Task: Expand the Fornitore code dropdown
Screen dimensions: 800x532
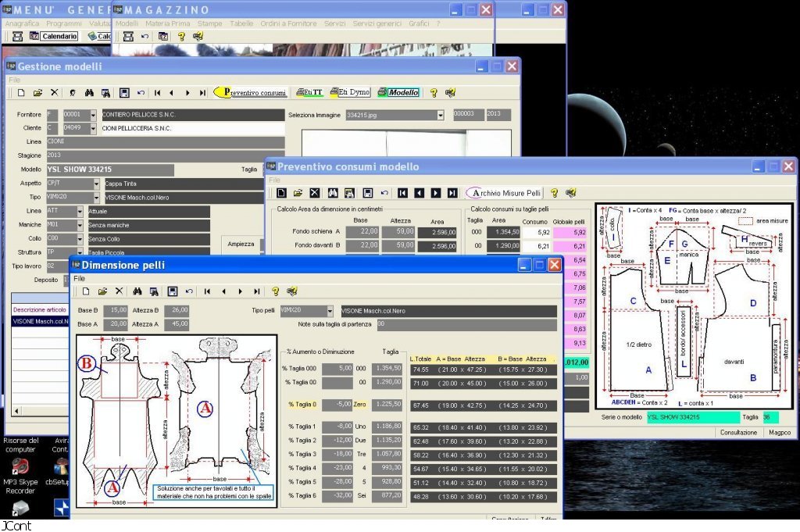Action: click(94, 115)
